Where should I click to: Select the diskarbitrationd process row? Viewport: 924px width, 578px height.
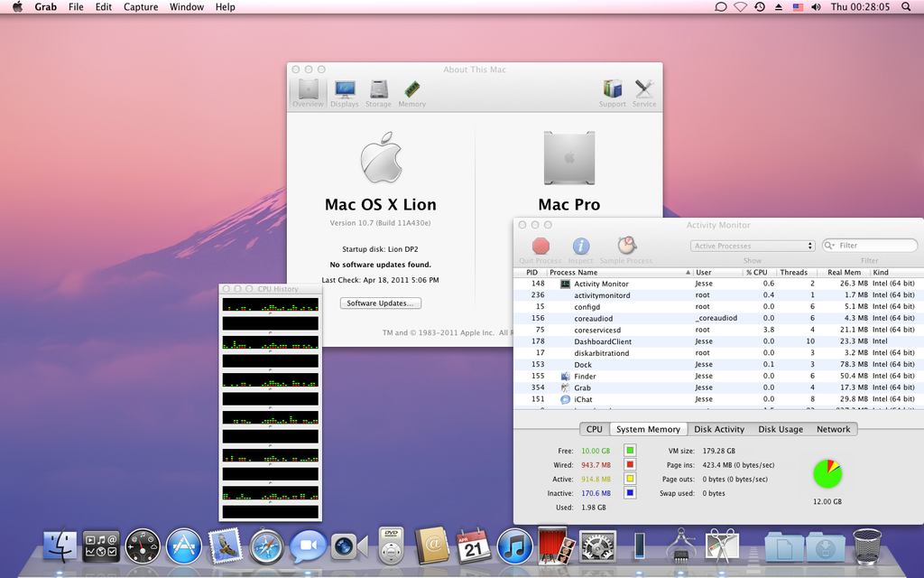coord(718,353)
